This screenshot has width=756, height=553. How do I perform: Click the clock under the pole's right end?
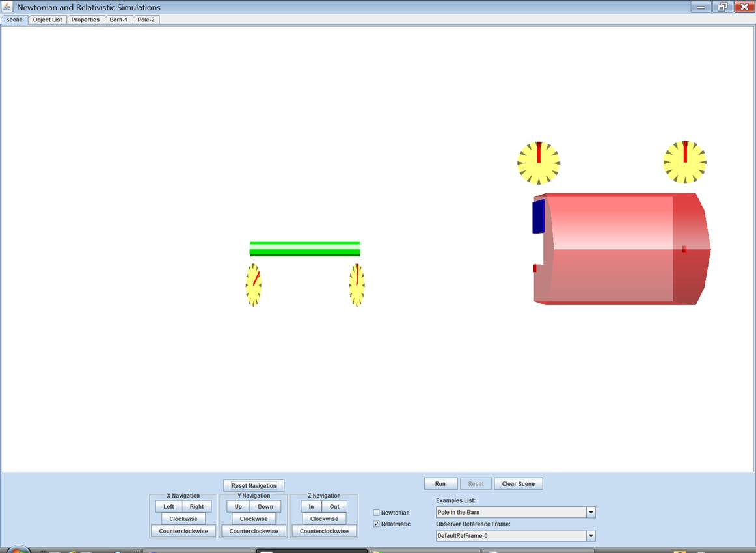357,285
